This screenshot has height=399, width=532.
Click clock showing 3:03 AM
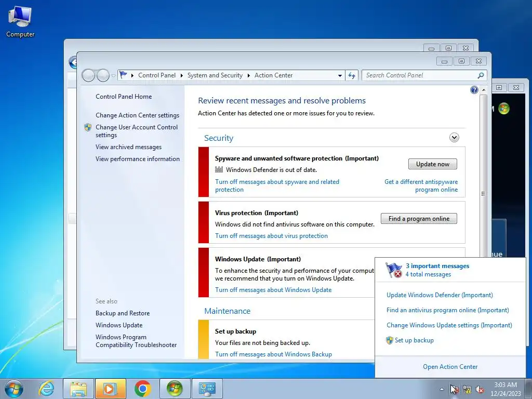coord(506,385)
